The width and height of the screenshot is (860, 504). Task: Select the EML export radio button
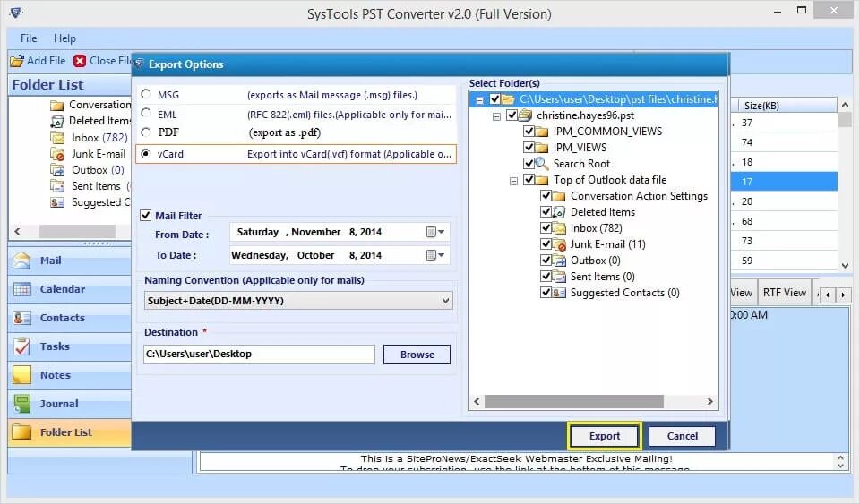point(145,113)
